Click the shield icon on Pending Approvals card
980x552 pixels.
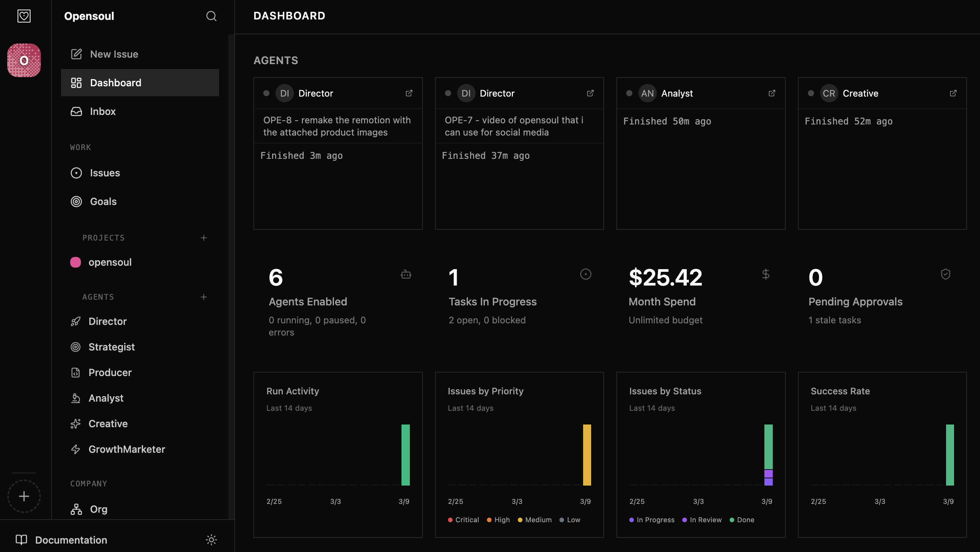click(945, 274)
